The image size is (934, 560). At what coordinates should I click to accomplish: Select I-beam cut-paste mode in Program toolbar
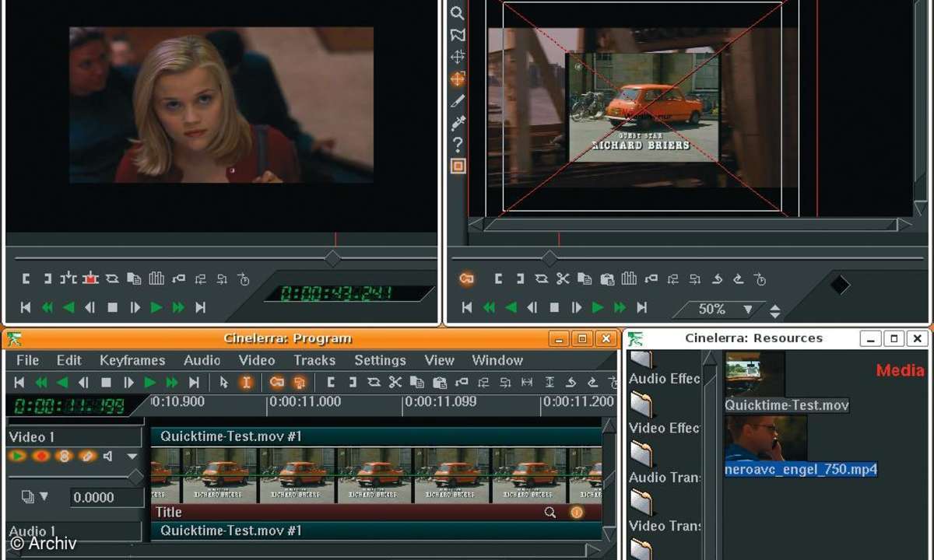point(246,382)
